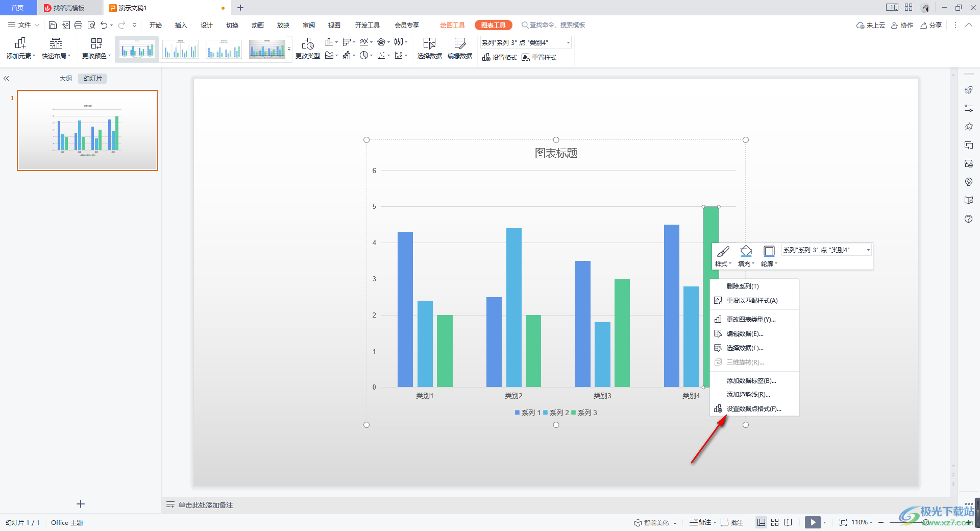Open Drawing Tools (绘图工具) tab
980x531 pixels.
452,25
